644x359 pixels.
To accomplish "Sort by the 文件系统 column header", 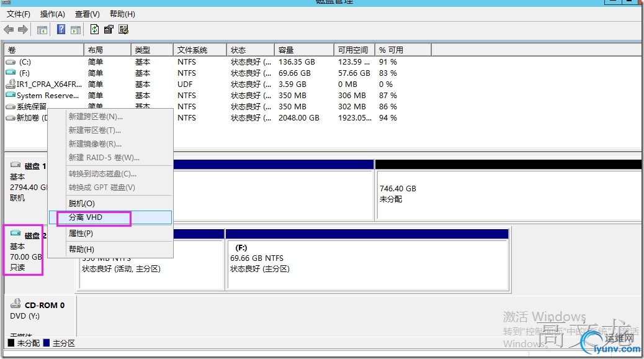I will 200,50.
